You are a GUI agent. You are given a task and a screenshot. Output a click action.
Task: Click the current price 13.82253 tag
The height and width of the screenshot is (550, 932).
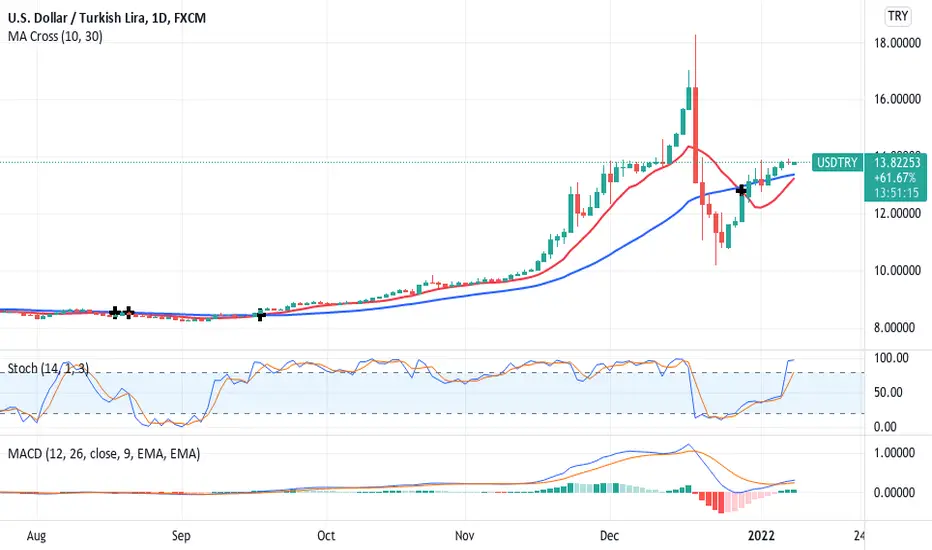[896, 162]
